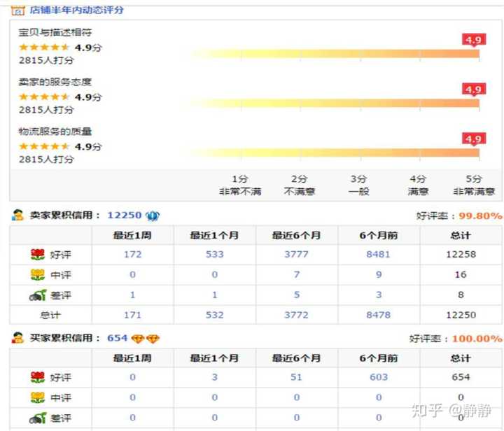Open seller total 3772 for last 6 months
This screenshot has width=504, height=431.
296,315
